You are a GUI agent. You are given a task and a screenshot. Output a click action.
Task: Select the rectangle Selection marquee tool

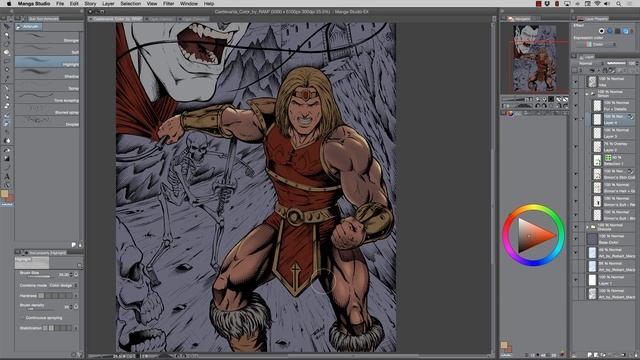pyautogui.click(x=7, y=61)
